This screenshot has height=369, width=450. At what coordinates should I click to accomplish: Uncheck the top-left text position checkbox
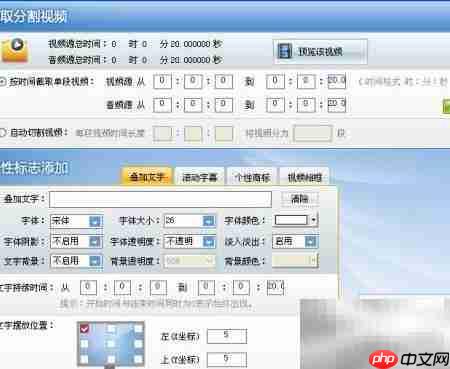coord(84,329)
